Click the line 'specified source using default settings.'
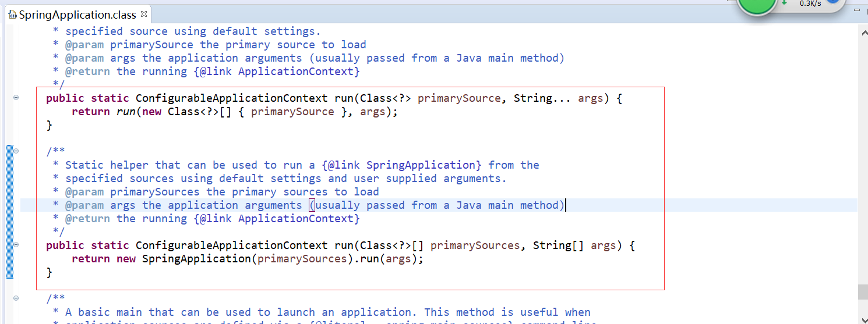This screenshot has width=868, height=324. pyautogui.click(x=186, y=31)
